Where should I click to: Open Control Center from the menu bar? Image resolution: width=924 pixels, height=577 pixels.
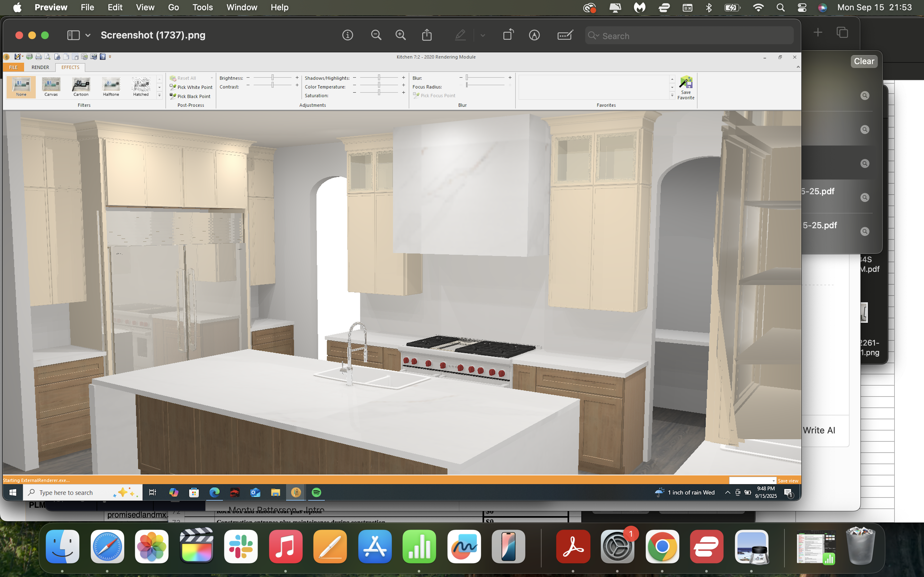tap(801, 8)
